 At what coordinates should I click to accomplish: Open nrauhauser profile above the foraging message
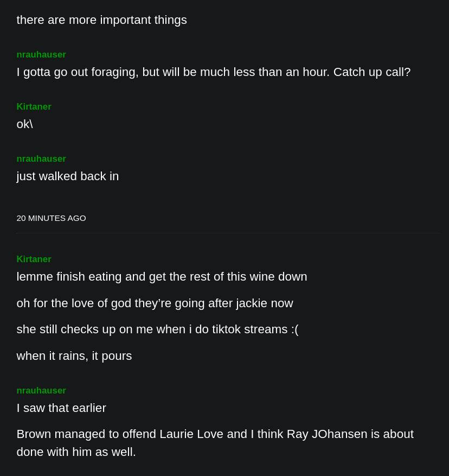pos(41,55)
